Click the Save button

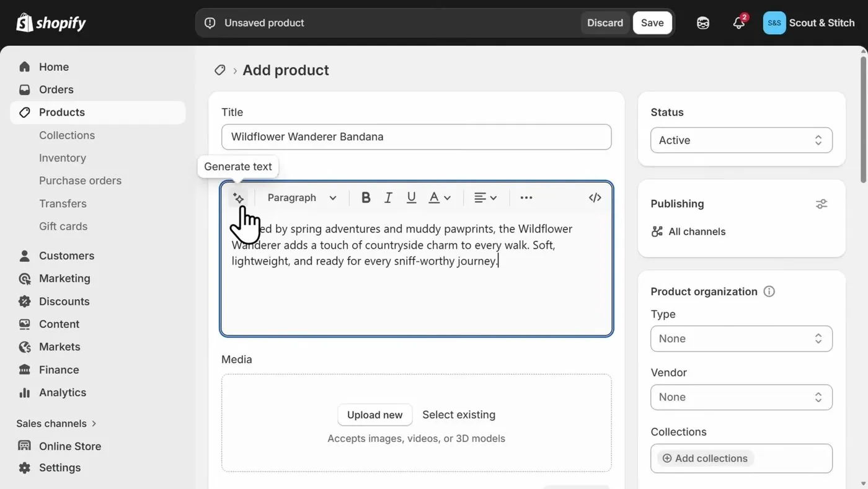(x=652, y=23)
